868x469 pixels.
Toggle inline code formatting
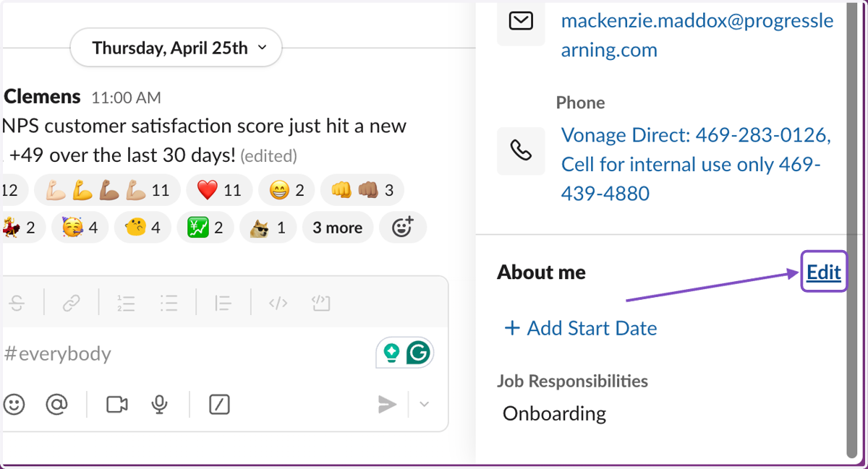pos(278,304)
